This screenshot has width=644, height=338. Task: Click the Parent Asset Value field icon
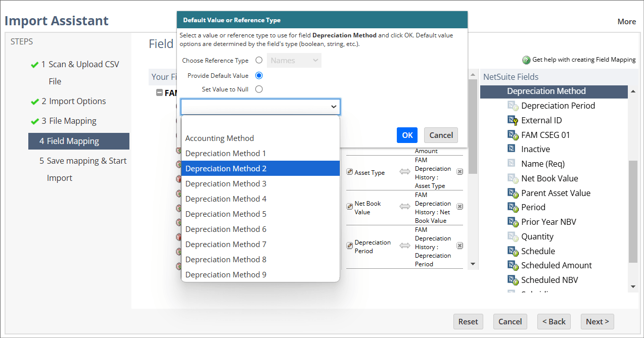coord(513,193)
